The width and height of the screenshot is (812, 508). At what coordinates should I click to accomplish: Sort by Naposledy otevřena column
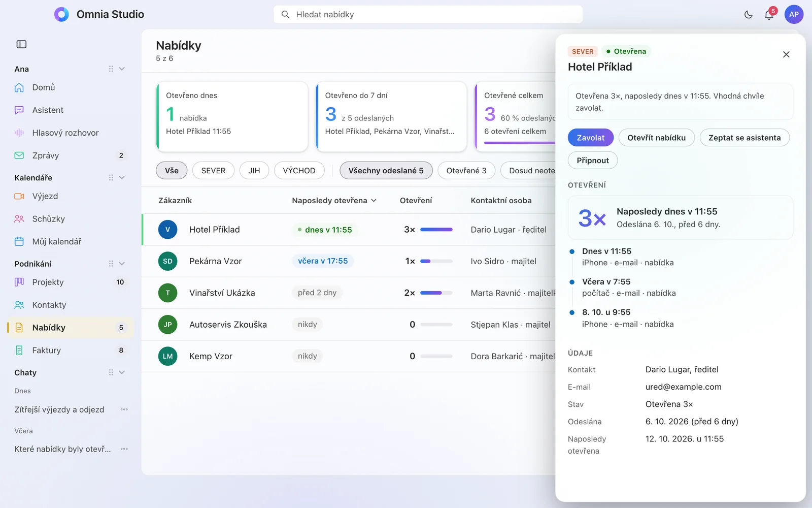click(334, 201)
